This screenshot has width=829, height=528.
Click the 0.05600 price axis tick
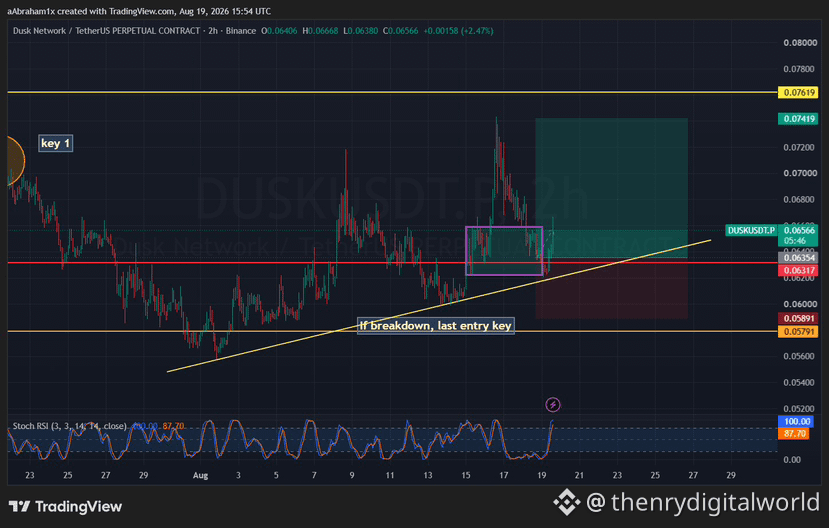coord(799,357)
